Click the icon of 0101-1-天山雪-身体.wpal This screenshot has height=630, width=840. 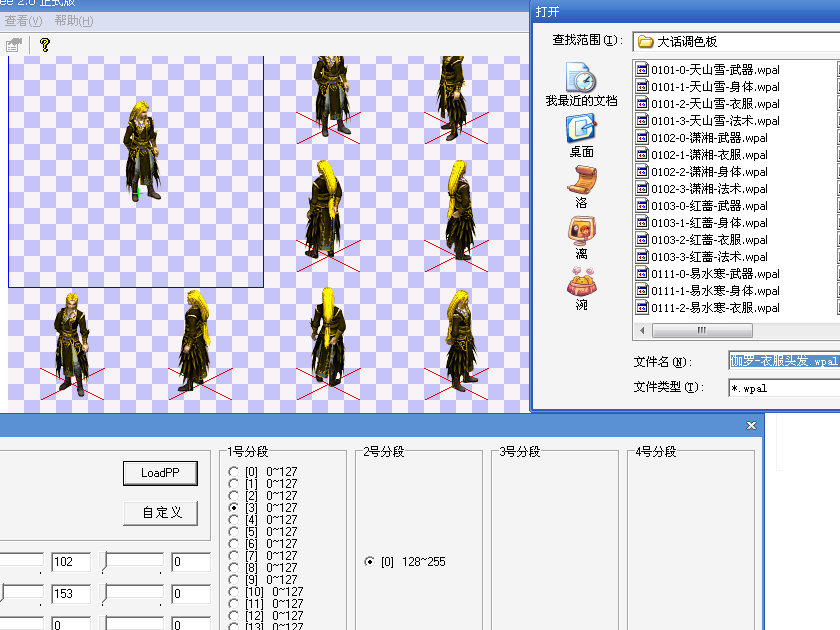pos(642,86)
